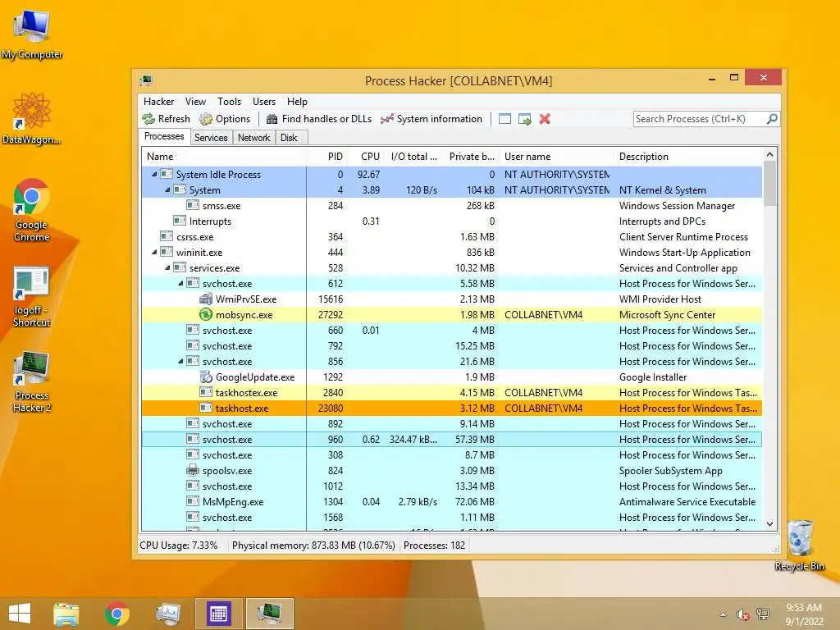This screenshot has height=630, width=840.
Task: Click the red X kill-window icon
Action: click(545, 119)
